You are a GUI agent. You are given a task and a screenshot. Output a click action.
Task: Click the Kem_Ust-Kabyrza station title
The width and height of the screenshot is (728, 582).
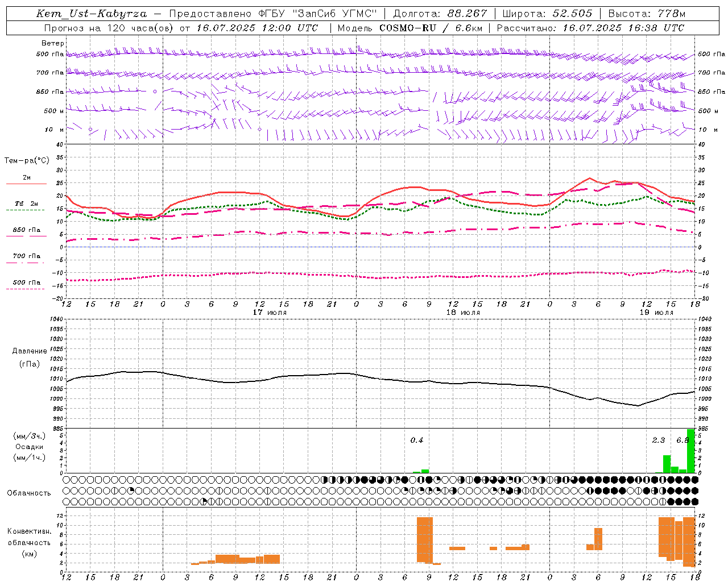pos(91,14)
